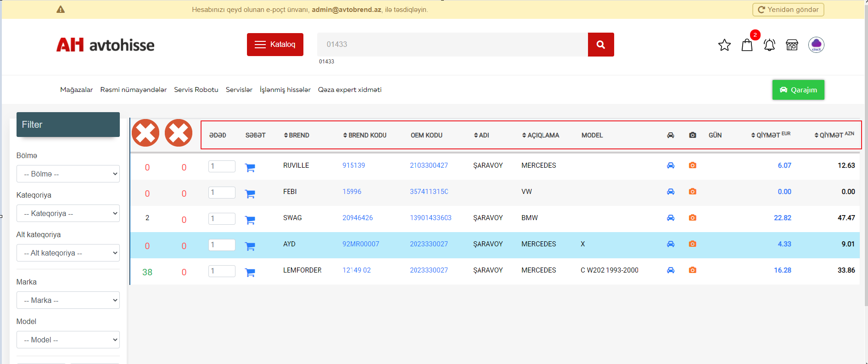The image size is (868, 364).
Task: Click car icon in LEMFORDER row
Action: pos(671,270)
